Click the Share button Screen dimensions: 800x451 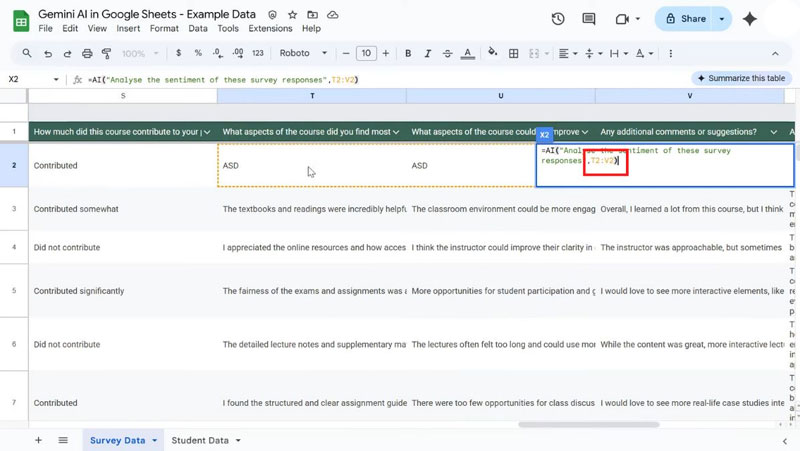tap(685, 19)
